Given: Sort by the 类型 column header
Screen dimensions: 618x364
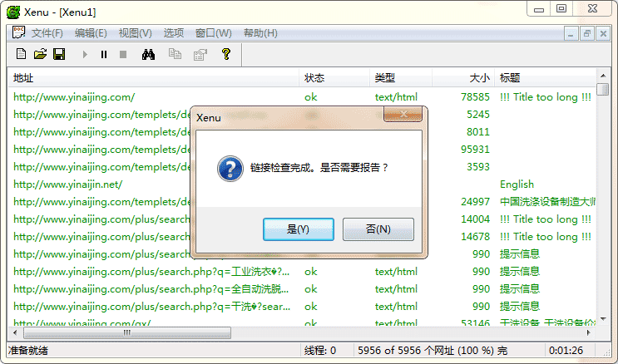Looking at the screenshot, I should point(401,77).
